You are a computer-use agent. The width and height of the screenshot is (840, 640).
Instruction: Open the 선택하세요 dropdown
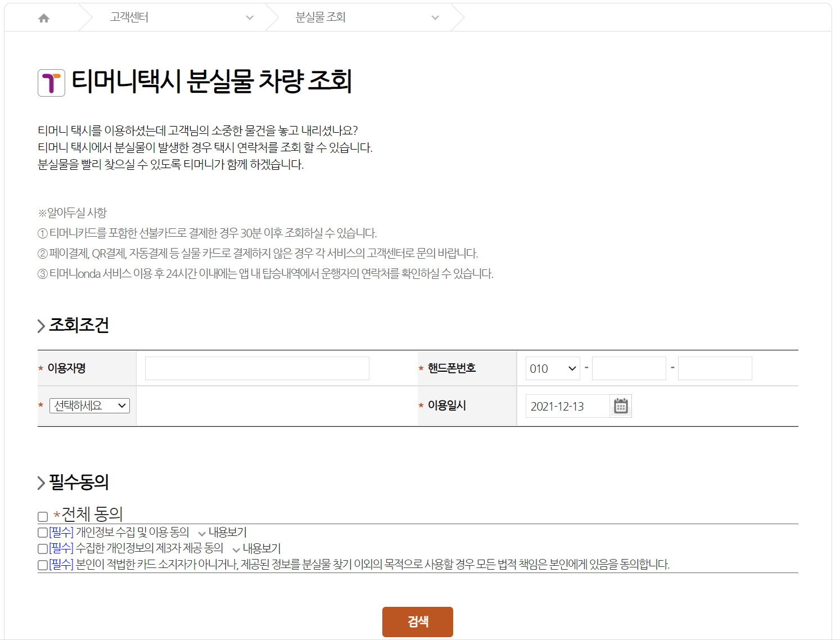click(89, 405)
